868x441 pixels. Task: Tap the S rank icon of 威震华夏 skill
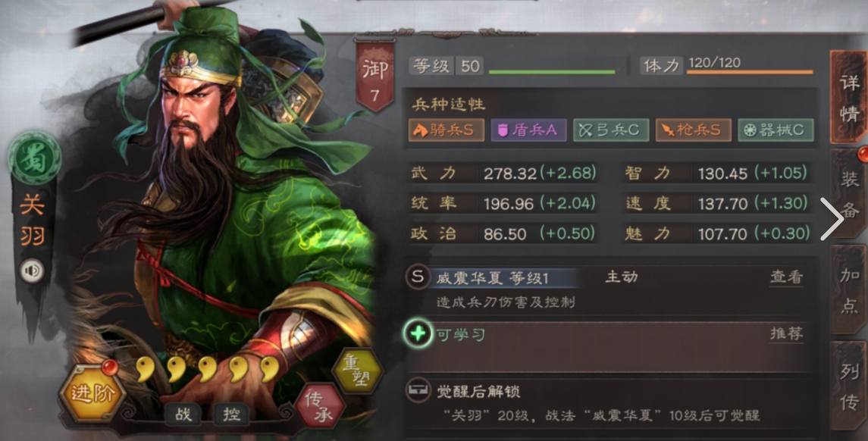418,277
